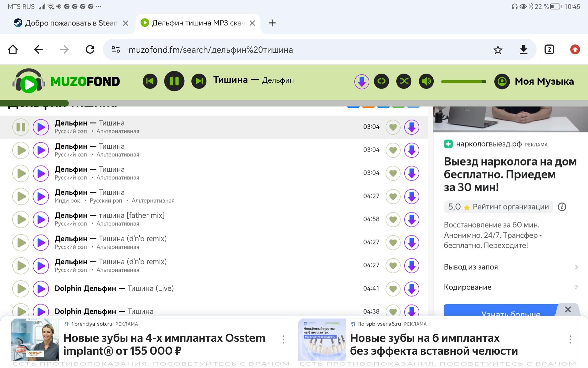Open the Выезд нарколога на дом headline
This screenshot has height=368, width=588.
pyautogui.click(x=510, y=174)
